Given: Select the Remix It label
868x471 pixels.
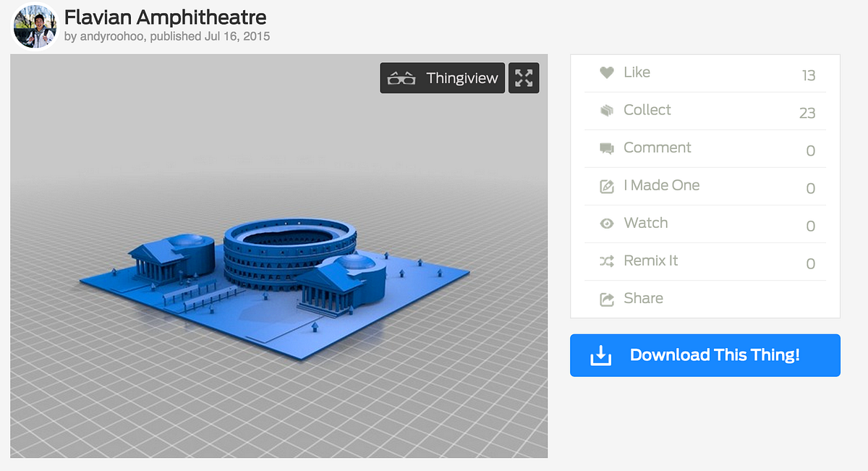Looking at the screenshot, I should [x=651, y=260].
